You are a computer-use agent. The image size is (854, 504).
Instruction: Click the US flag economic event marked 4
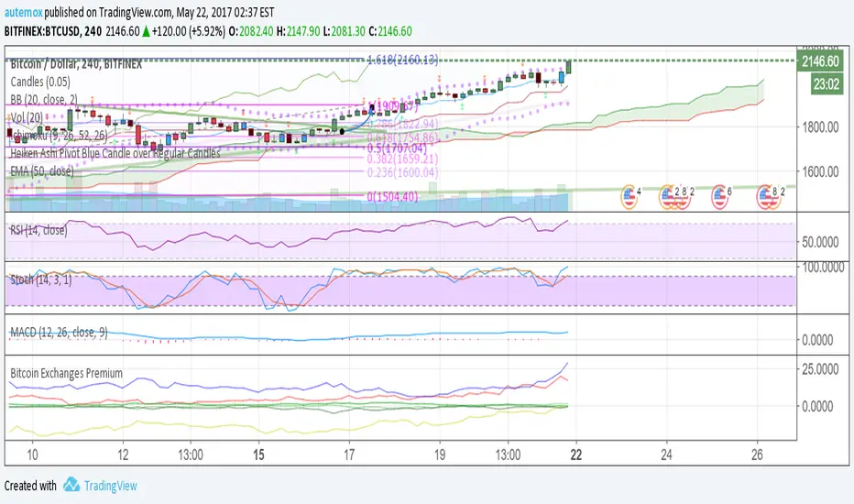coord(630,197)
